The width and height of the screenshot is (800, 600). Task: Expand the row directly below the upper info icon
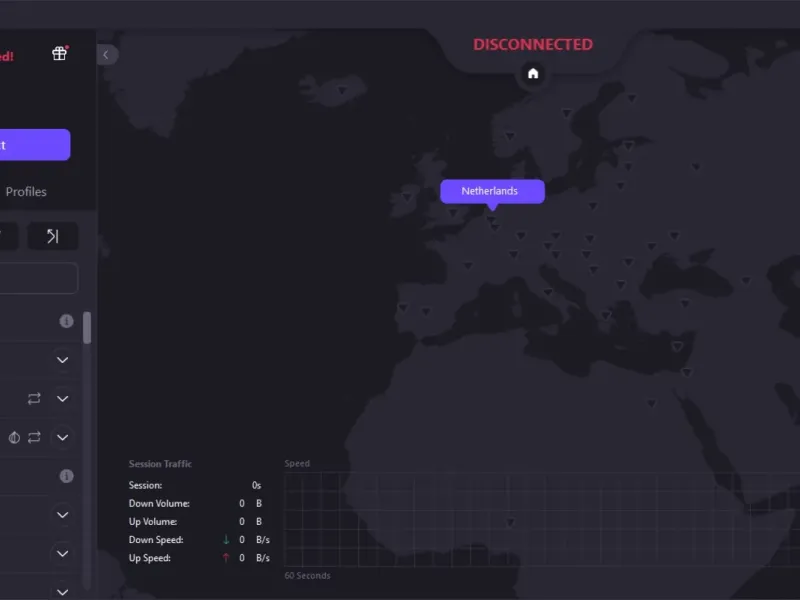(x=63, y=360)
